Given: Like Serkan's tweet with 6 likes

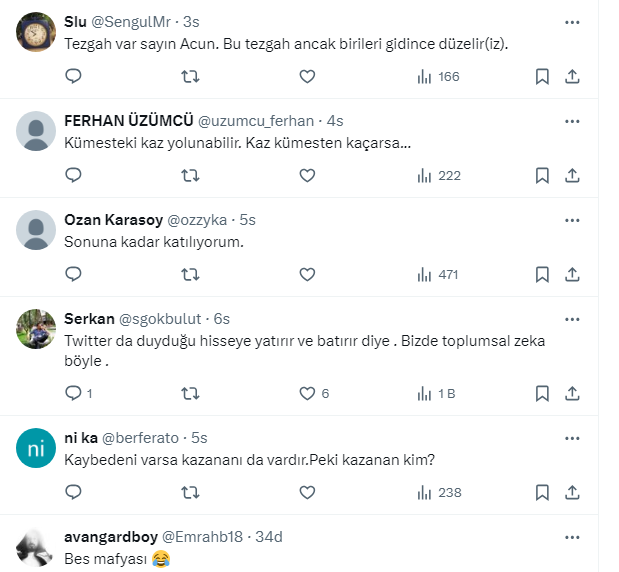Looking at the screenshot, I should pyautogui.click(x=307, y=393).
